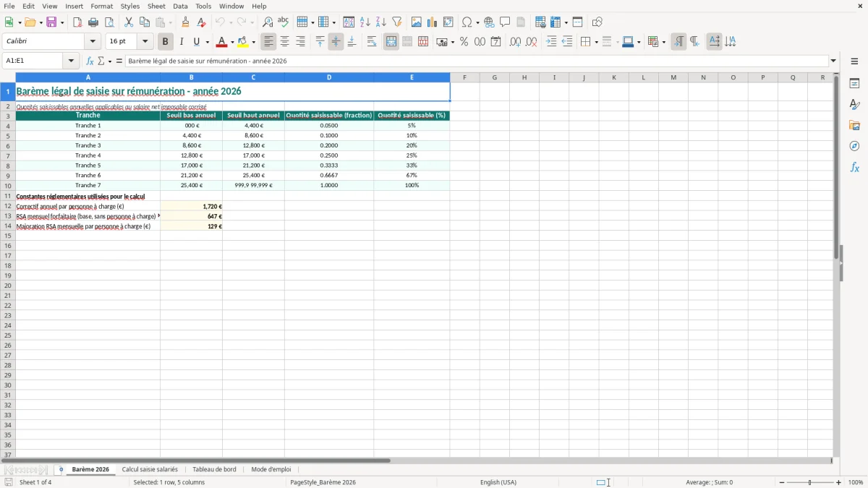Click inside the formula input line

pyautogui.click(x=476, y=61)
